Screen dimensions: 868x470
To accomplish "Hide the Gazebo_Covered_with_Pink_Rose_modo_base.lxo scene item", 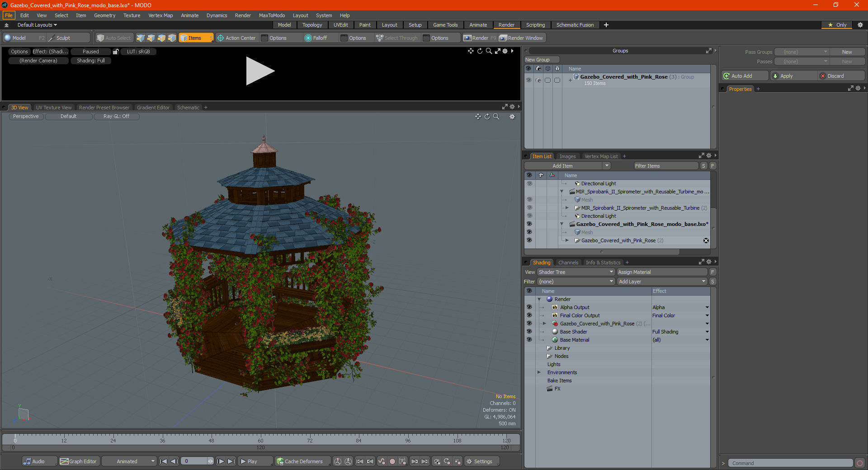I will tap(529, 224).
